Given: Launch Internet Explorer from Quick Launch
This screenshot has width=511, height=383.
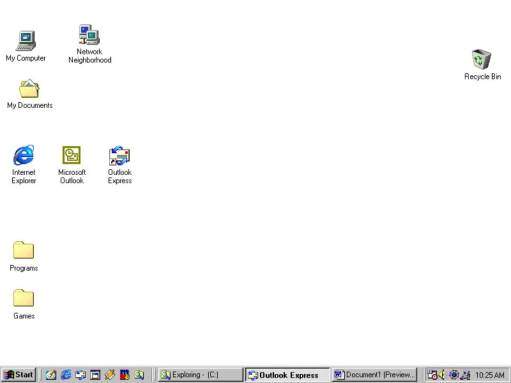Looking at the screenshot, I should (x=66, y=375).
